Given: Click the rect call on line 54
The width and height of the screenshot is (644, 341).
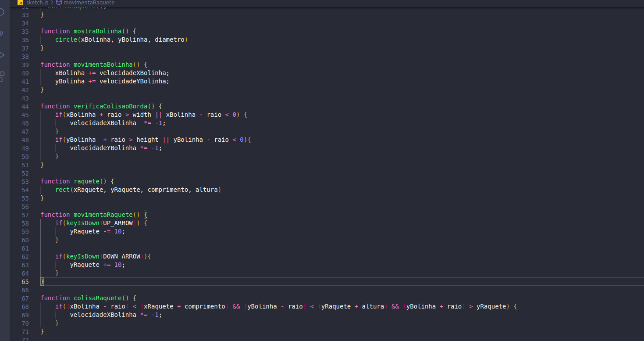Looking at the screenshot, I should tap(63, 190).
